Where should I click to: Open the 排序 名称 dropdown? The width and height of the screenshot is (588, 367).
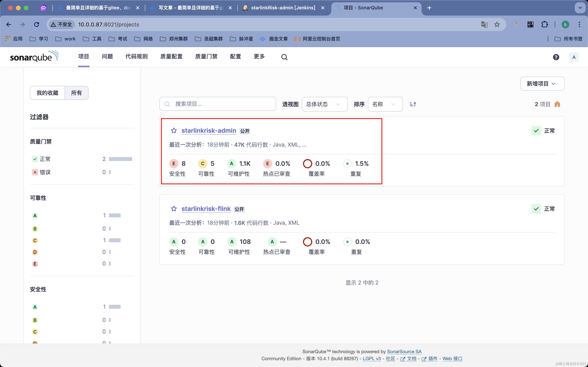385,104
